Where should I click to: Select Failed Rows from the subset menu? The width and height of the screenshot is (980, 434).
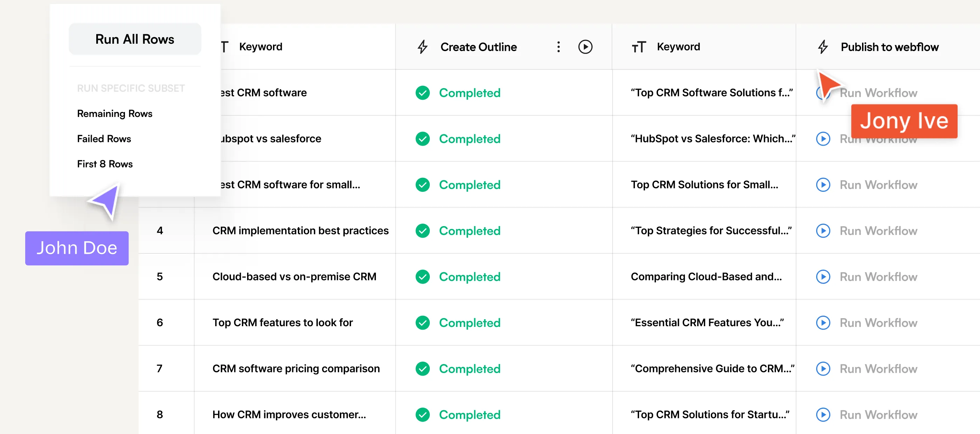pyautogui.click(x=104, y=139)
